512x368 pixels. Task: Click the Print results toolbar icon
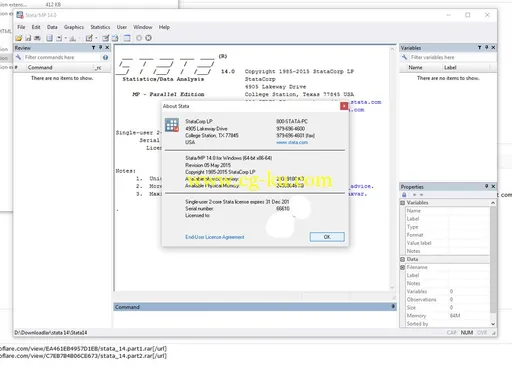(x=37, y=38)
